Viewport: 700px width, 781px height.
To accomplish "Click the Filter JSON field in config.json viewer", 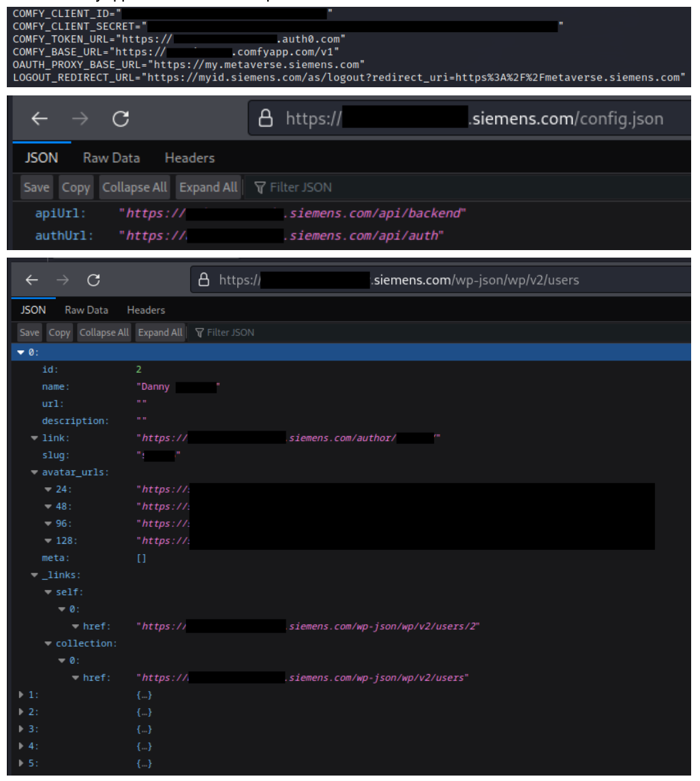I will pos(300,187).
